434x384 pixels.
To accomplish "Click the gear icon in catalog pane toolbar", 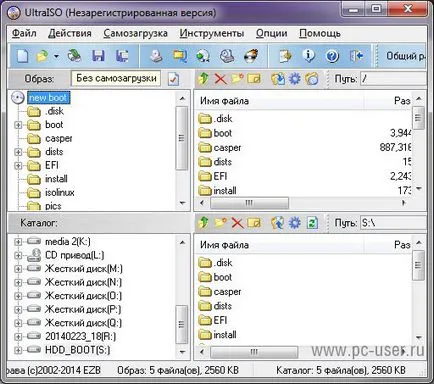I will click(294, 223).
